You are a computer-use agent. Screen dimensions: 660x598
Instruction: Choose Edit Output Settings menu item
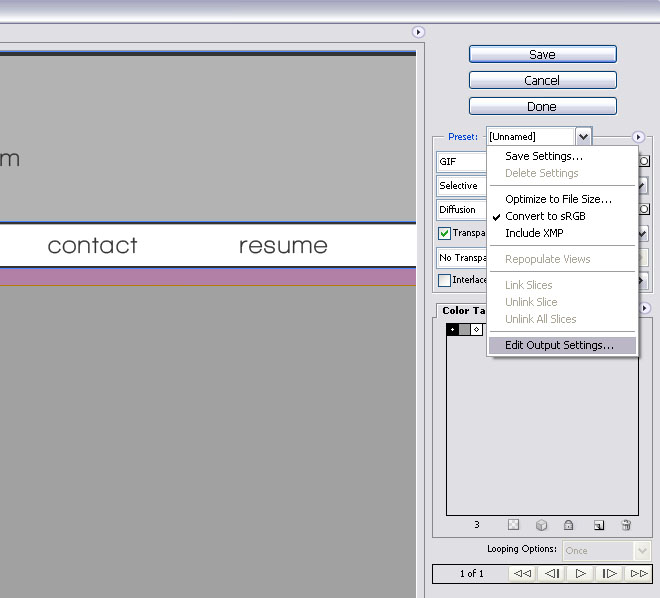click(559, 345)
